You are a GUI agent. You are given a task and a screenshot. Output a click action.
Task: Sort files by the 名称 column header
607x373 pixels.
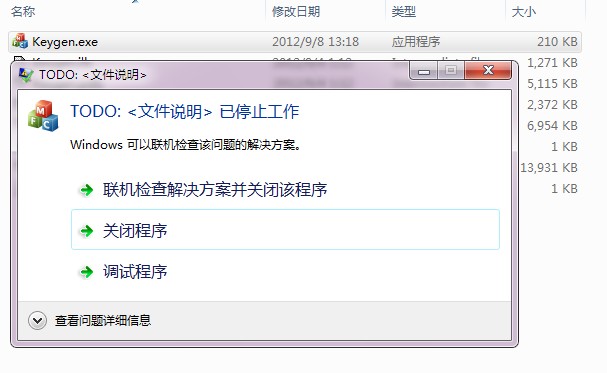[23, 12]
